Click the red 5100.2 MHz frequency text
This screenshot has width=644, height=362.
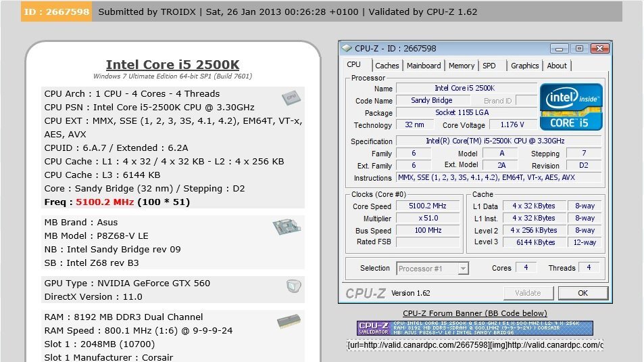(x=105, y=202)
